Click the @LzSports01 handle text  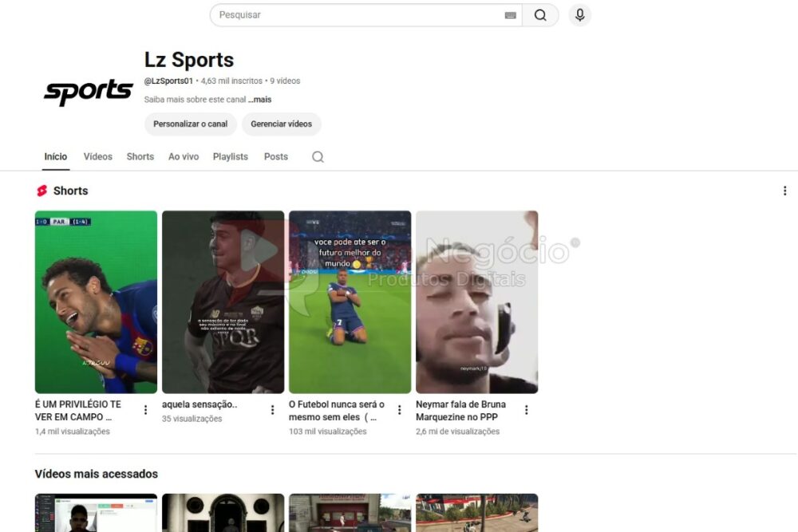[168, 81]
